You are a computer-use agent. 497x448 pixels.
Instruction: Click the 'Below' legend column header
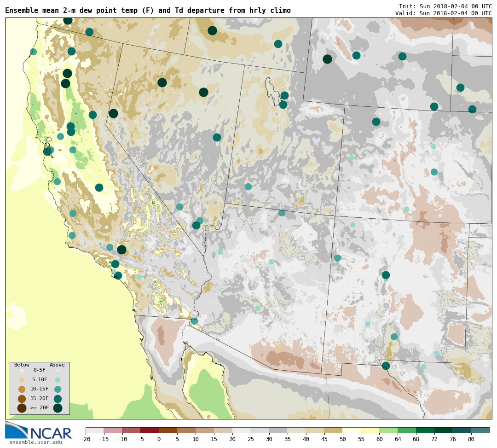pyautogui.click(x=22, y=365)
